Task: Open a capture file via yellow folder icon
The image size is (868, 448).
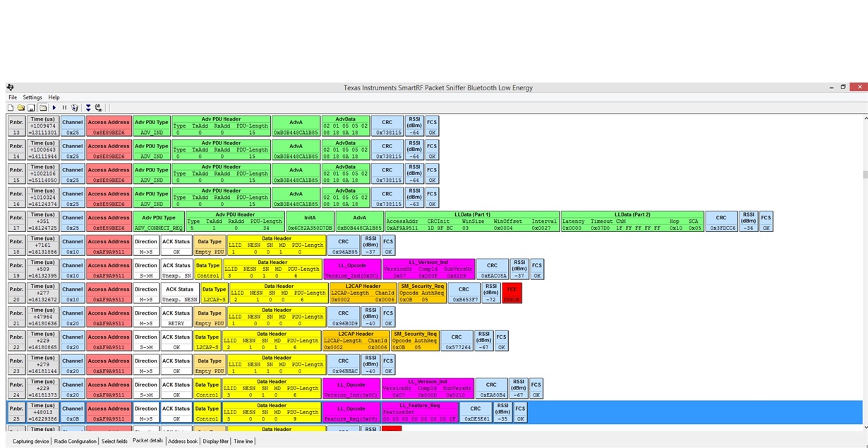Action: pos(21,108)
